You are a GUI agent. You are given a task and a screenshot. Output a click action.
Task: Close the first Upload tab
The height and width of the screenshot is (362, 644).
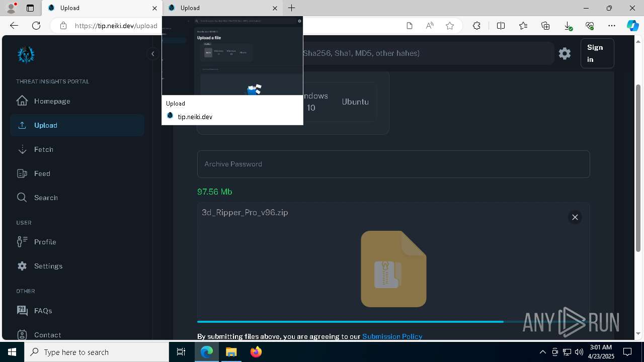coord(154,8)
